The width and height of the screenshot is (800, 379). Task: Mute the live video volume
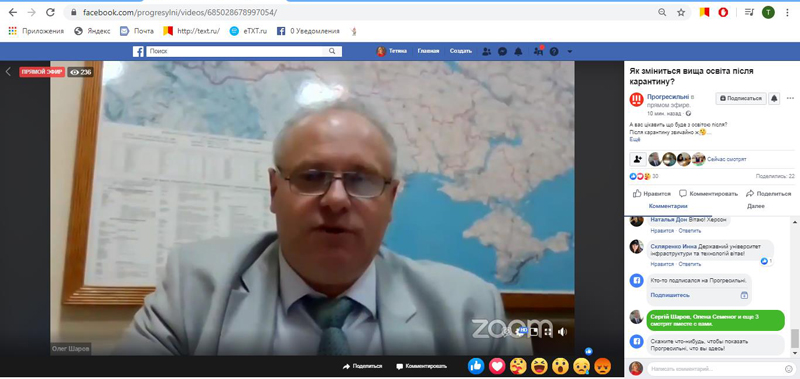562,332
